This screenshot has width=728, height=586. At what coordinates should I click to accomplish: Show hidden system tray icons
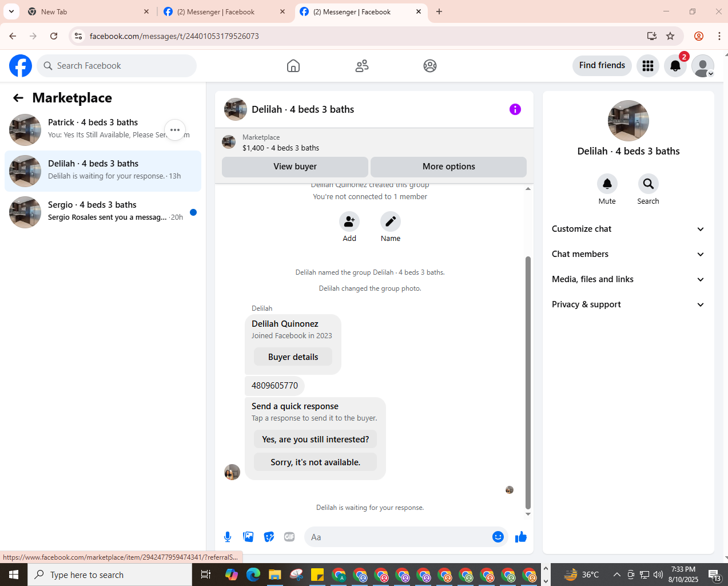click(617, 575)
